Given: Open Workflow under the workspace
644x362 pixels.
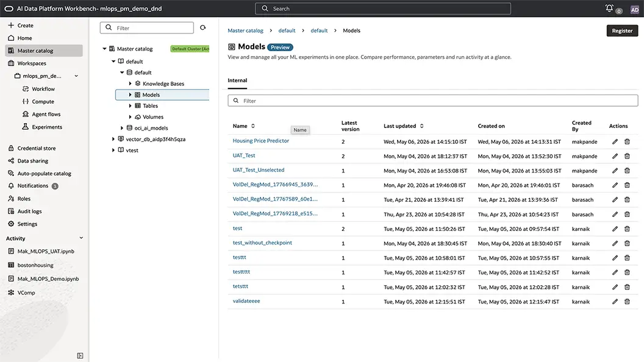Looking at the screenshot, I should 43,88.
